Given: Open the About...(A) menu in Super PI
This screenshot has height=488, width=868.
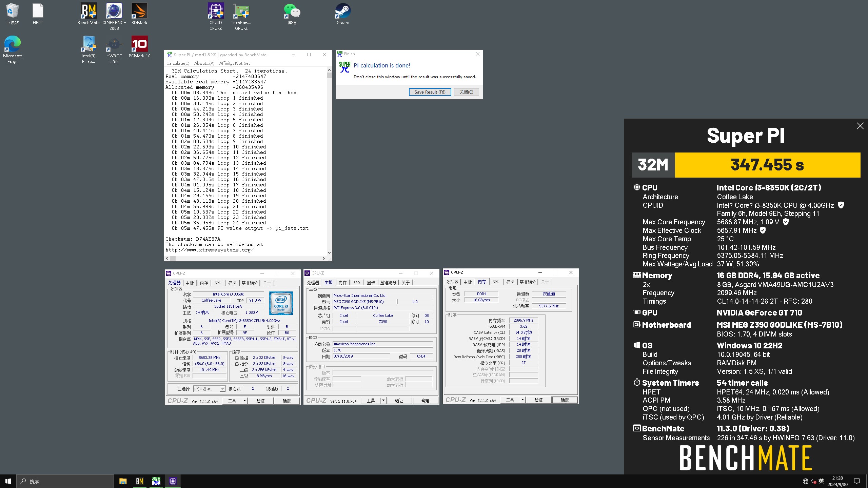Looking at the screenshot, I should 204,63.
